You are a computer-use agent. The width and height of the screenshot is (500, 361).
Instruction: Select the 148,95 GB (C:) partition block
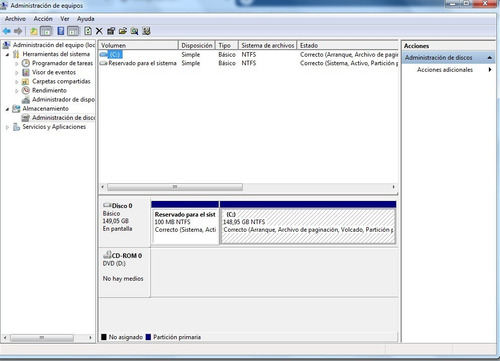coord(308,226)
